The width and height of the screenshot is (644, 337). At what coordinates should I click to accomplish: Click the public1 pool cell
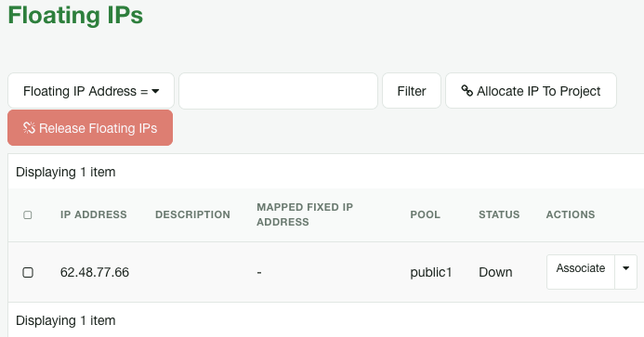(431, 272)
